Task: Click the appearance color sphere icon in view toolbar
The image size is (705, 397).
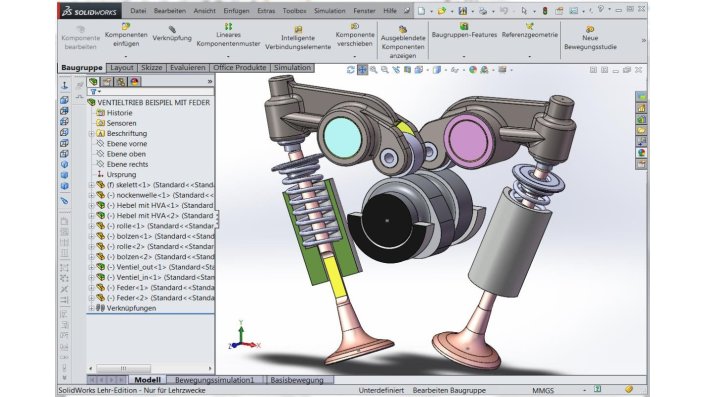Action: pyautogui.click(x=473, y=70)
